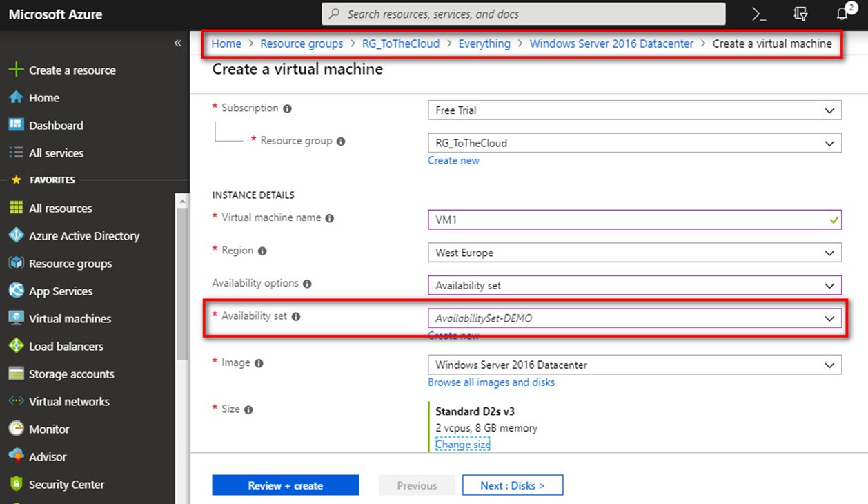868x504 pixels.
Task: Click the Change size link
Action: (x=463, y=445)
